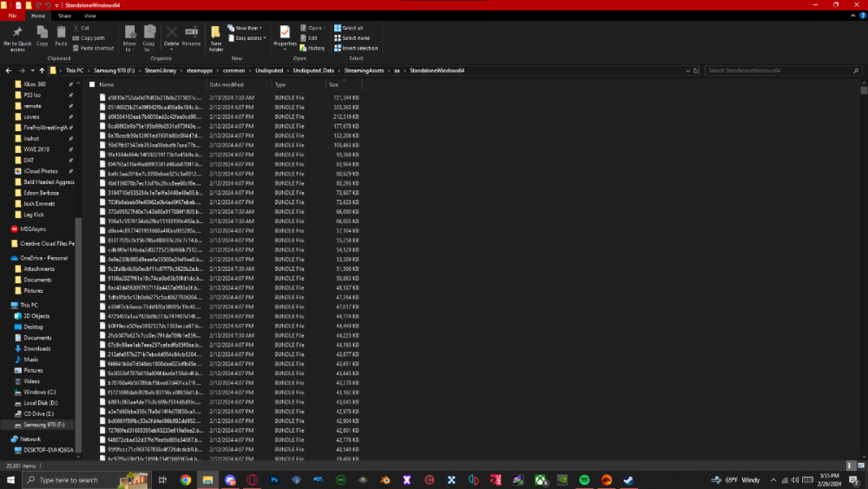Viewport: 868px width, 489px height.
Task: Switch to the View ribbon tab
Action: (90, 16)
